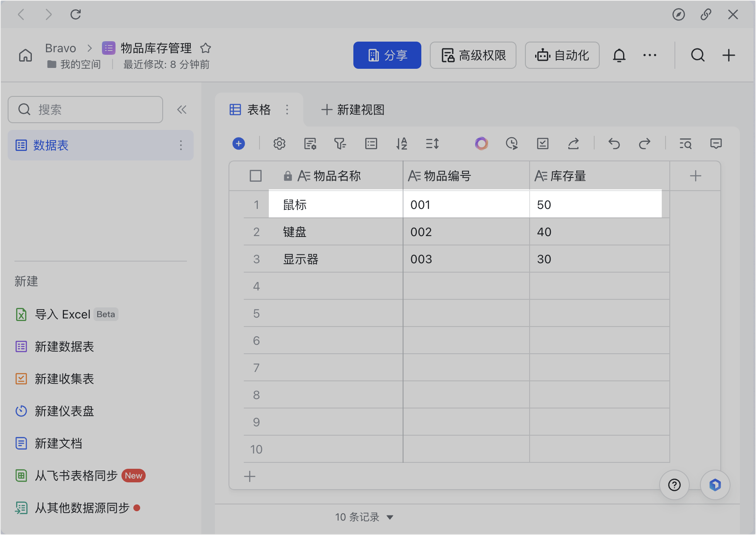
Task: Click 新建视图 to add a view
Action: [x=353, y=110]
